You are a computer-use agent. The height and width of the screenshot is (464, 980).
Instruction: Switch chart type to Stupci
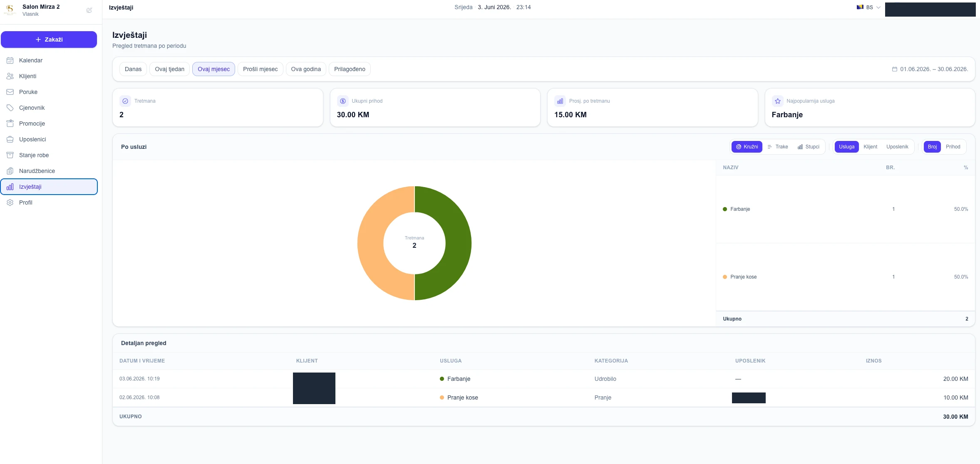(808, 147)
